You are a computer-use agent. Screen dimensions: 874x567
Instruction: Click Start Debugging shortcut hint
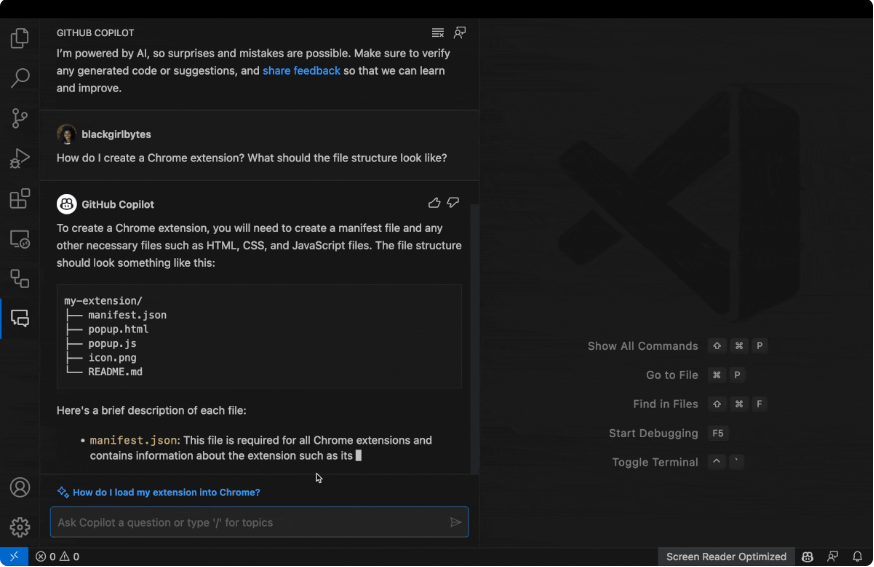[x=669, y=433]
